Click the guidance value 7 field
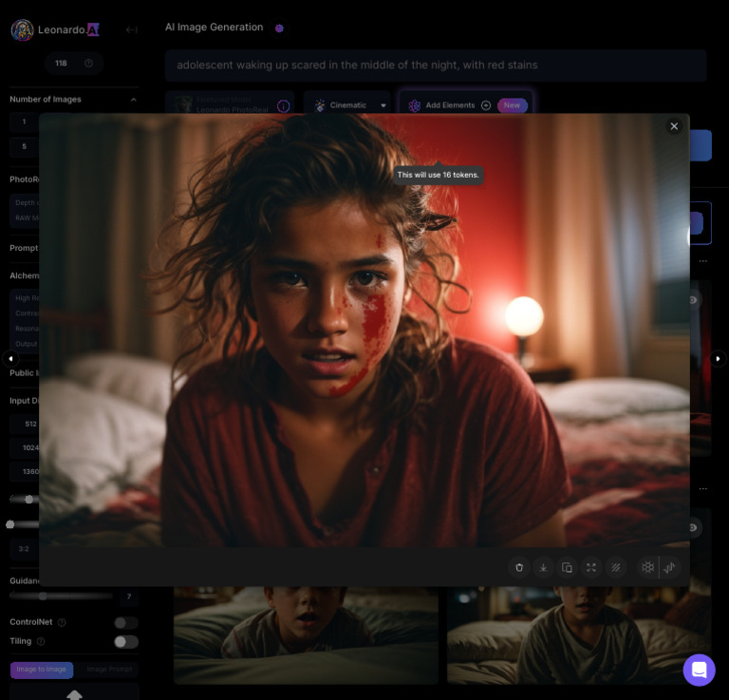Viewport: 729px width, 700px height. 129,596
